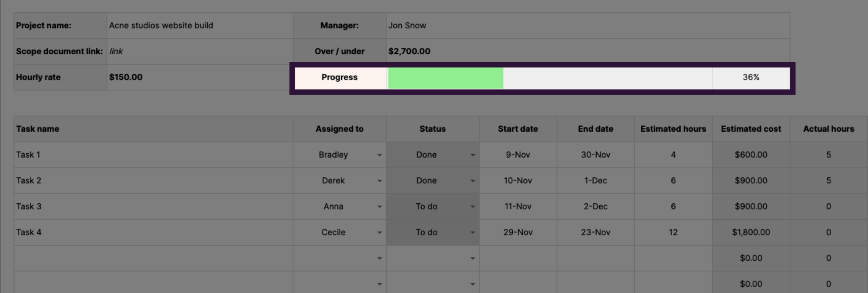Select Task 4 end date 23-Nov
Viewport: 868px width, 293px height.
[x=595, y=232]
